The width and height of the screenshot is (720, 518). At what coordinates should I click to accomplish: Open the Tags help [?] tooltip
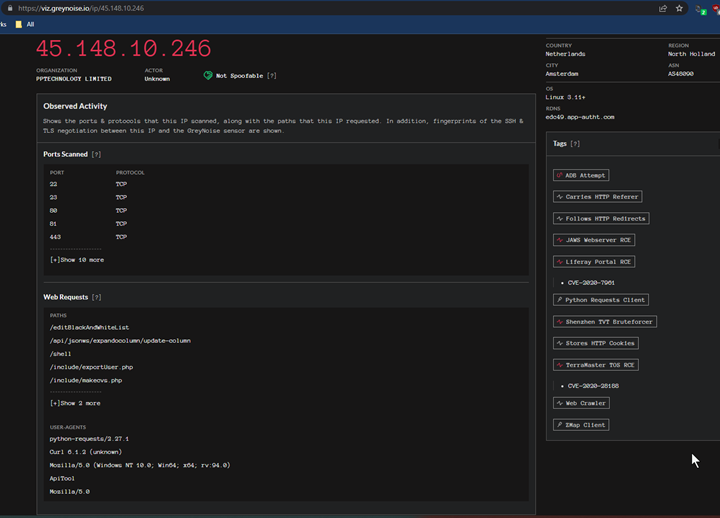pos(575,144)
